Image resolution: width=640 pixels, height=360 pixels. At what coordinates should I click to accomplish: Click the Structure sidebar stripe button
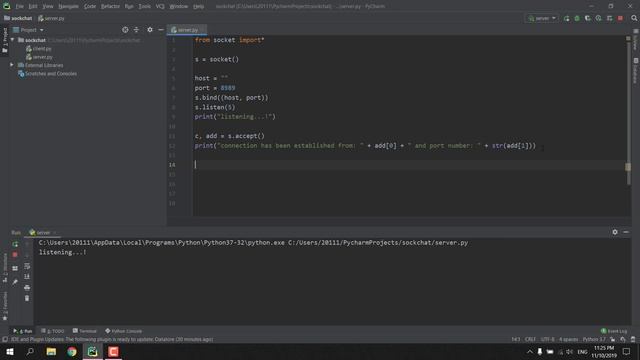coord(5,267)
